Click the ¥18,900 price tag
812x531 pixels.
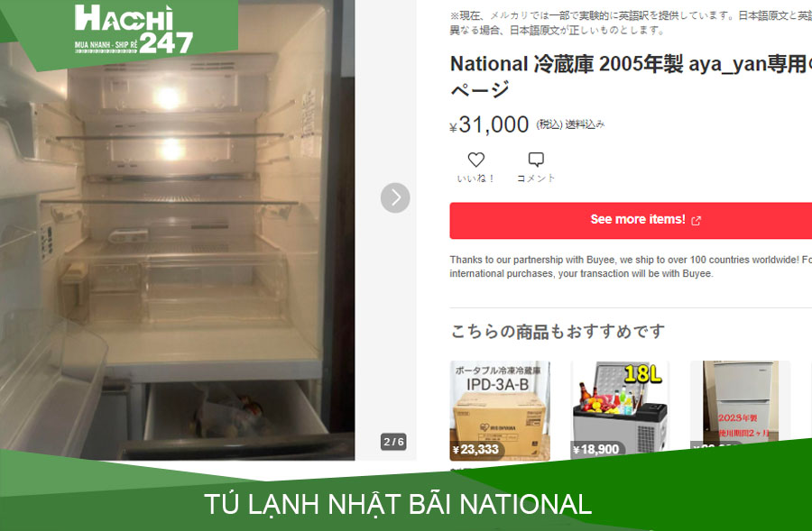point(596,449)
